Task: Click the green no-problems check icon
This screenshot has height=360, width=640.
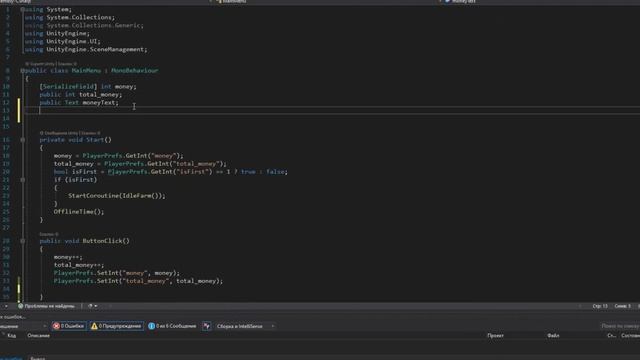Action: pyautogui.click(x=20, y=306)
